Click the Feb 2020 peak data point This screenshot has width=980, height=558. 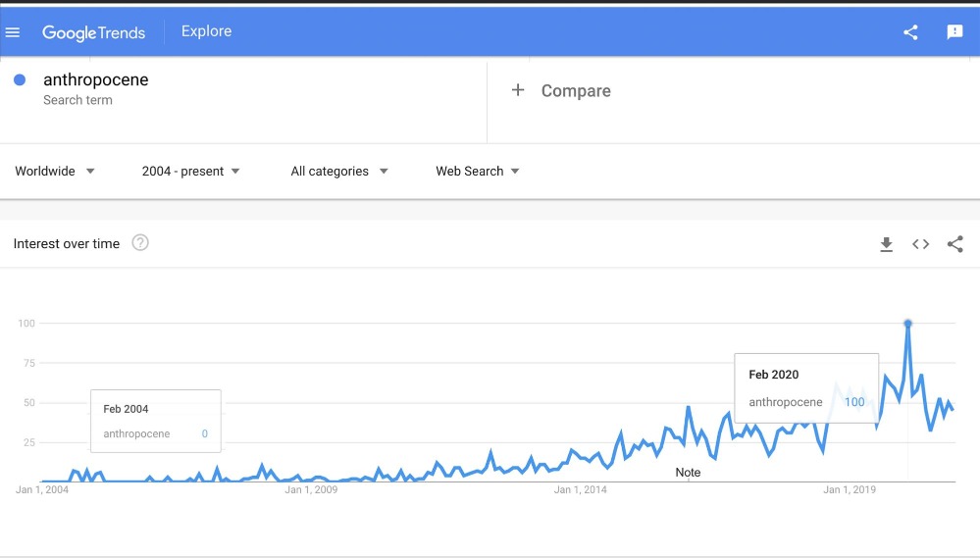click(907, 324)
